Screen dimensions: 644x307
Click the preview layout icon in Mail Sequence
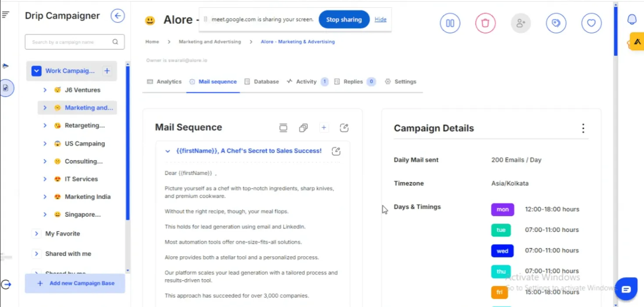(283, 128)
